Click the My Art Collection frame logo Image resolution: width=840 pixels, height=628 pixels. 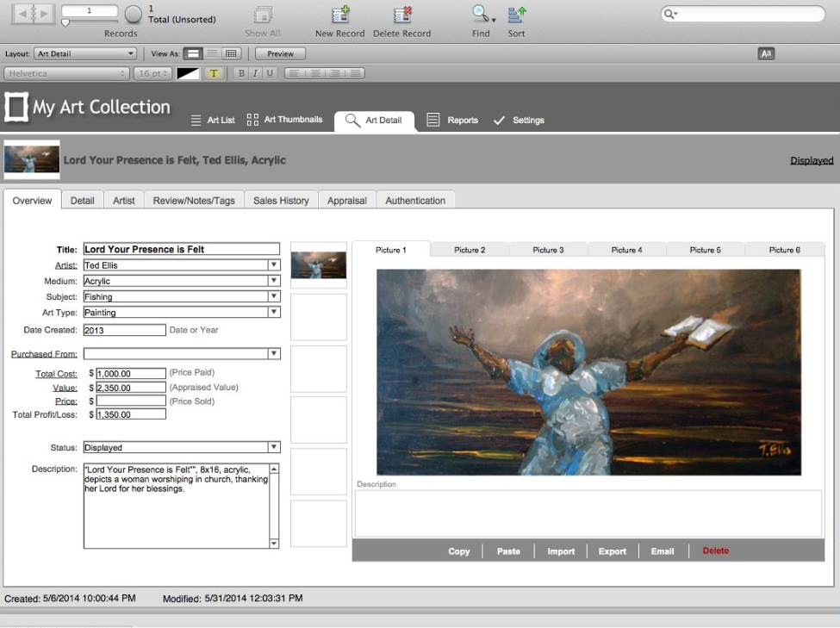point(16,107)
